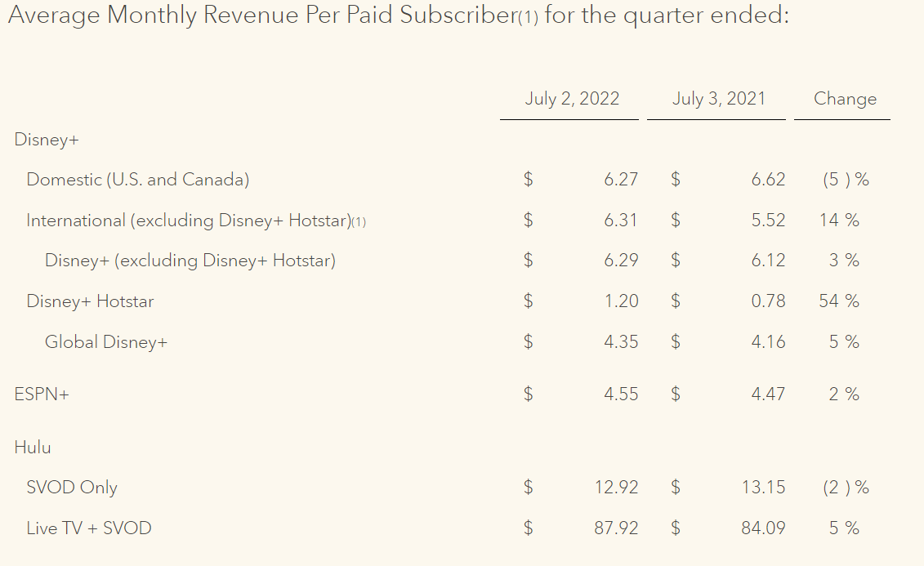The height and width of the screenshot is (566, 924).
Task: Click the 0.78 Hotstar value
Action: click(768, 301)
